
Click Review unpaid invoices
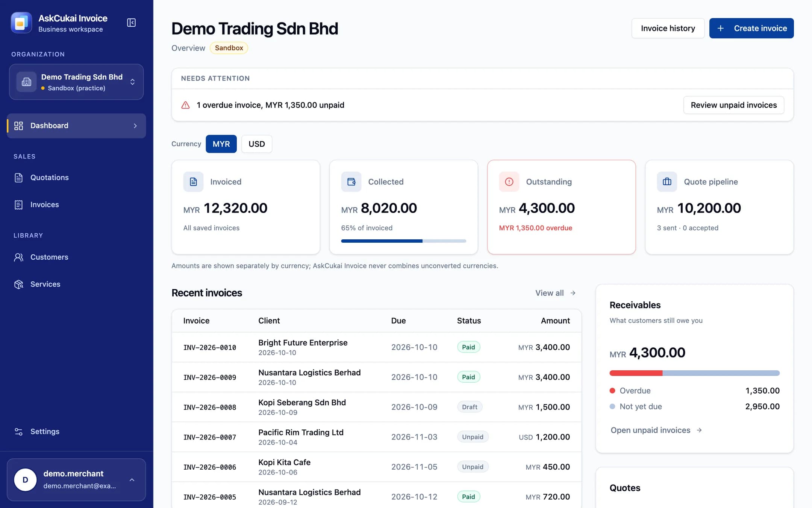[x=733, y=105]
